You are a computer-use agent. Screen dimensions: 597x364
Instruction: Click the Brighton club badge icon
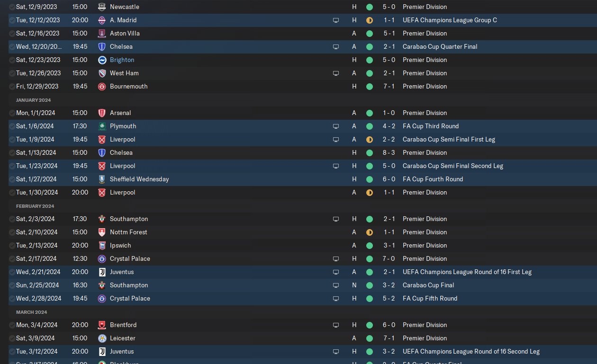click(102, 60)
